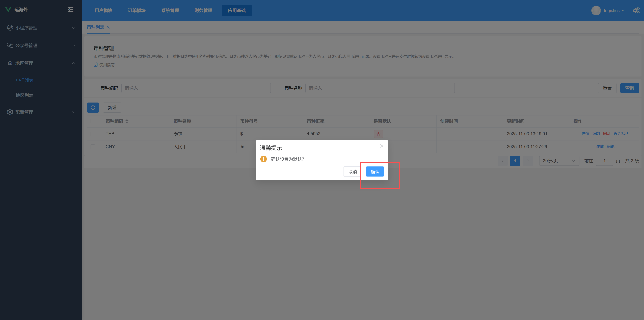Click the 运海外 logo icon

click(8, 10)
